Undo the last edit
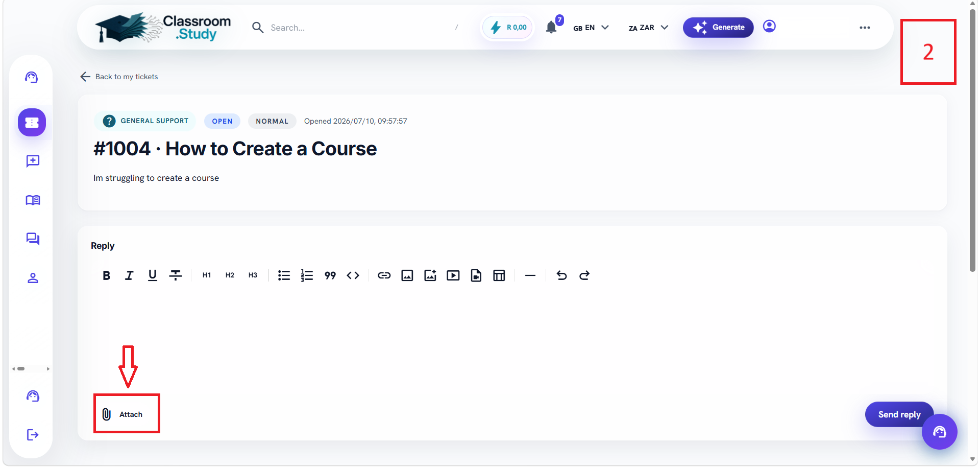980x467 pixels. (561, 275)
